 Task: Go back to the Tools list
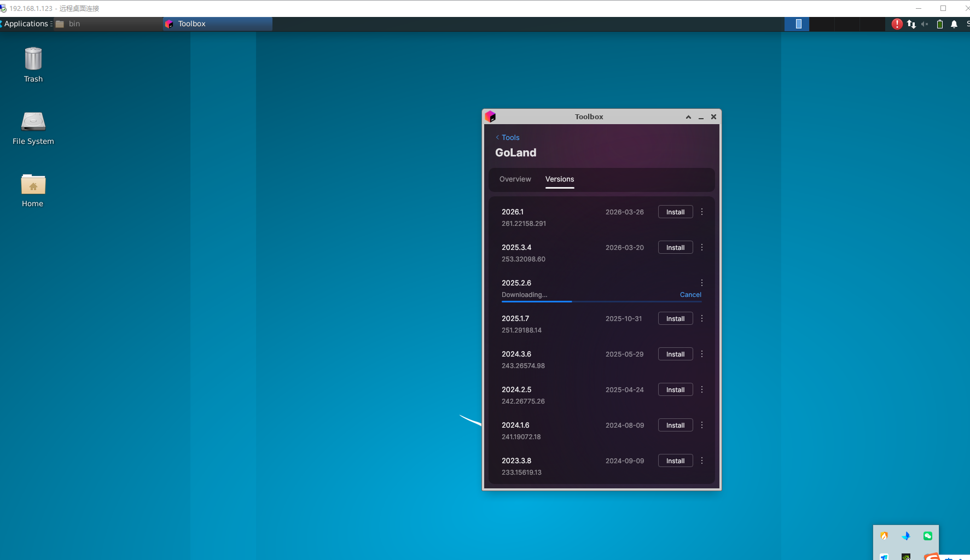pos(508,137)
